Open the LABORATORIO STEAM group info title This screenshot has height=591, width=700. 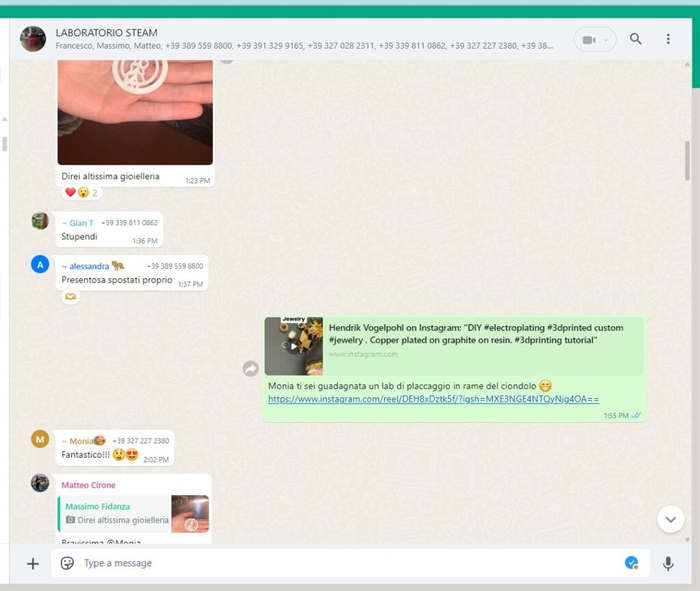(107, 33)
